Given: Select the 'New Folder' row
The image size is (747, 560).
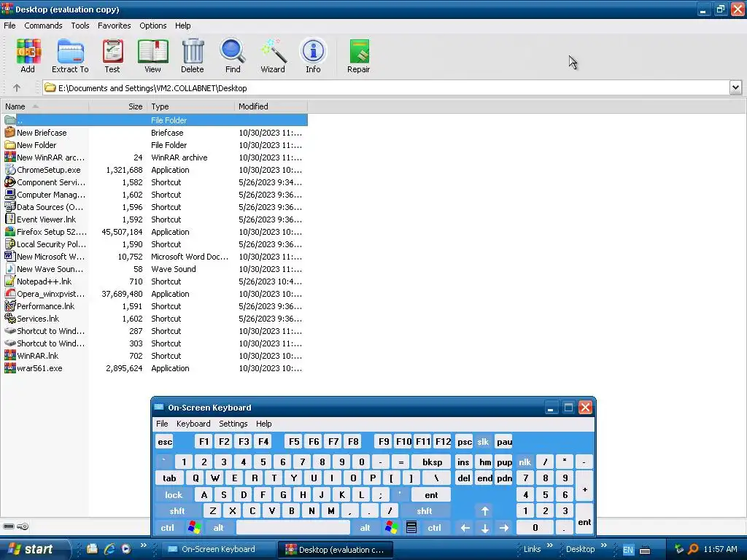Looking at the screenshot, I should pyautogui.click(x=155, y=145).
